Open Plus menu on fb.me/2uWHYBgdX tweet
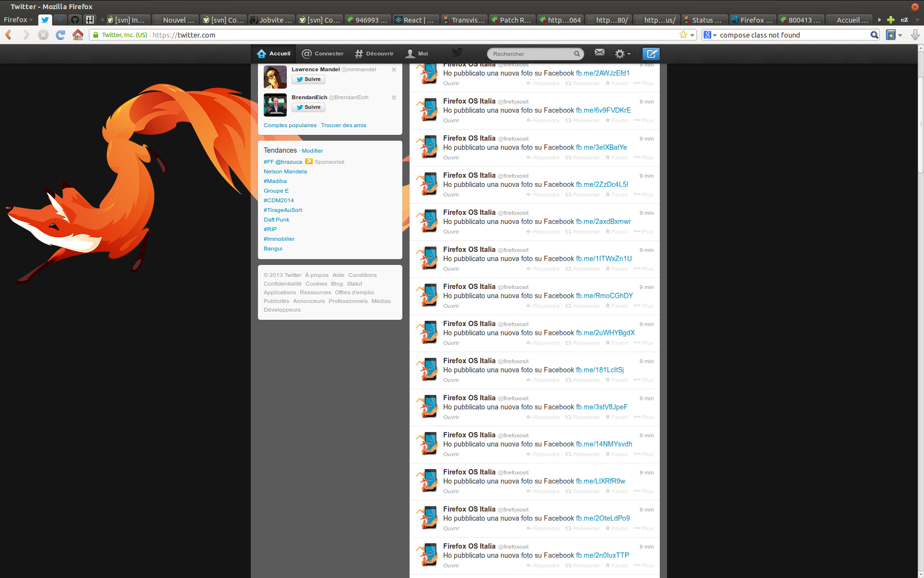 coord(643,343)
